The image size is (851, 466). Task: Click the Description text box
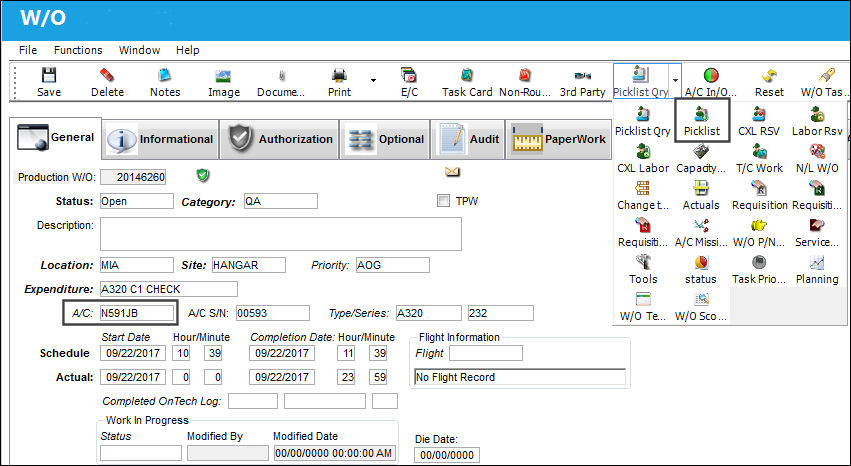click(281, 234)
